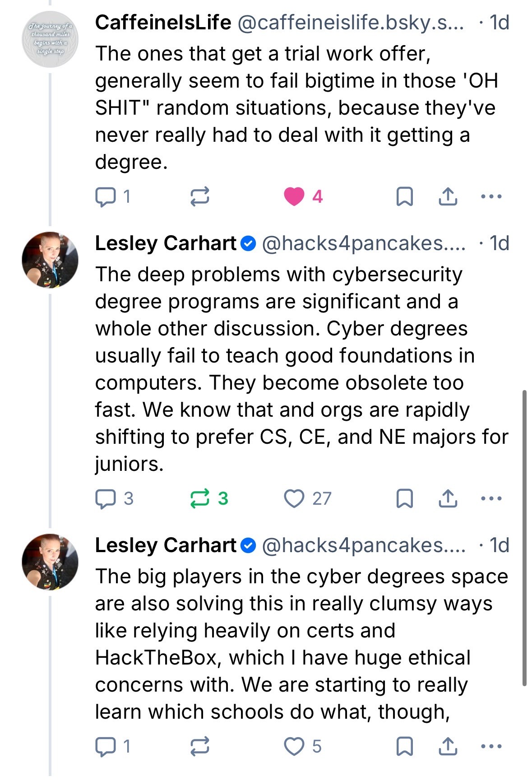Open more options on HackTheBox post
Image resolution: width=532 pixels, height=781 pixels.
(x=491, y=747)
